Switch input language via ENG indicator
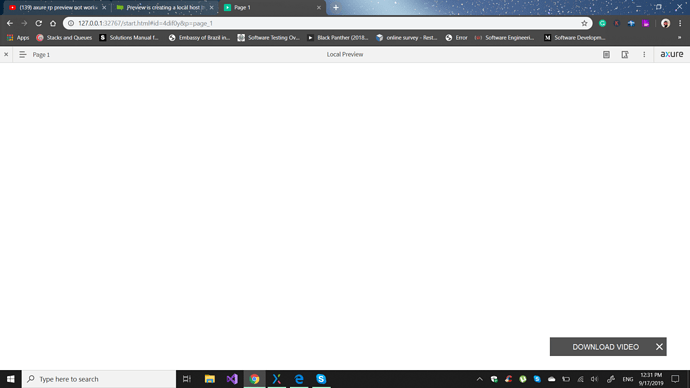The width and height of the screenshot is (690, 388). coord(628,379)
